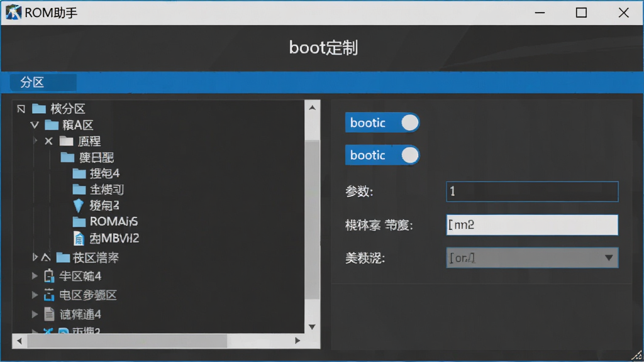Click the white input field containing nm2

[532, 225]
